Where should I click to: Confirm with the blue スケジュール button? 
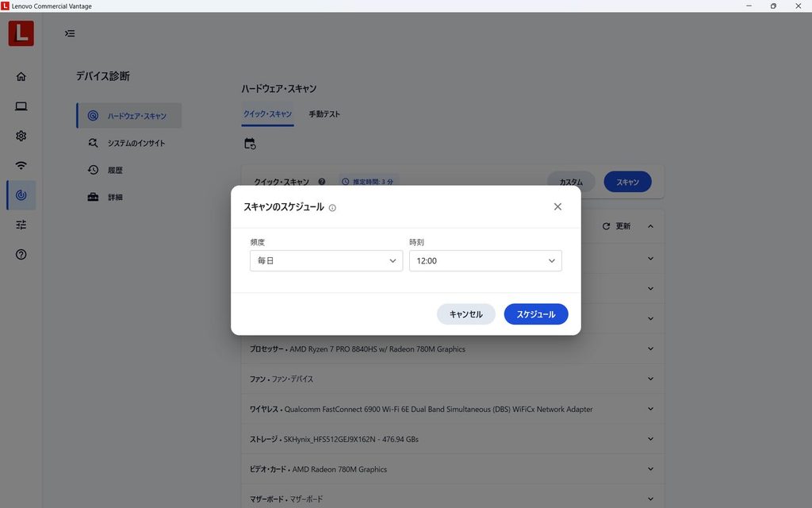[x=536, y=314]
